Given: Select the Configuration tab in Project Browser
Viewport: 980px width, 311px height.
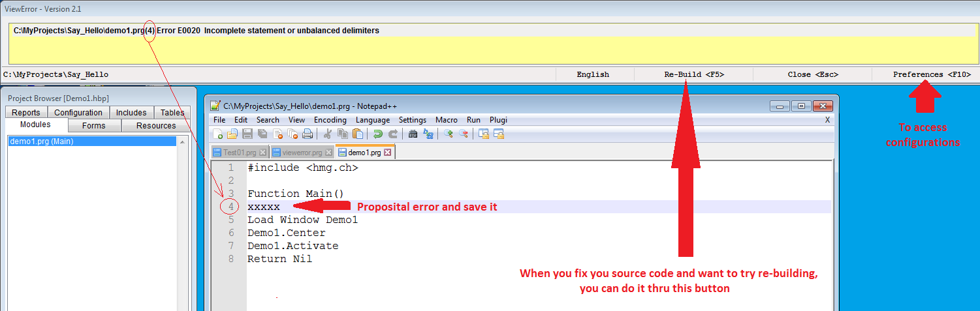Looking at the screenshot, I should click(78, 113).
